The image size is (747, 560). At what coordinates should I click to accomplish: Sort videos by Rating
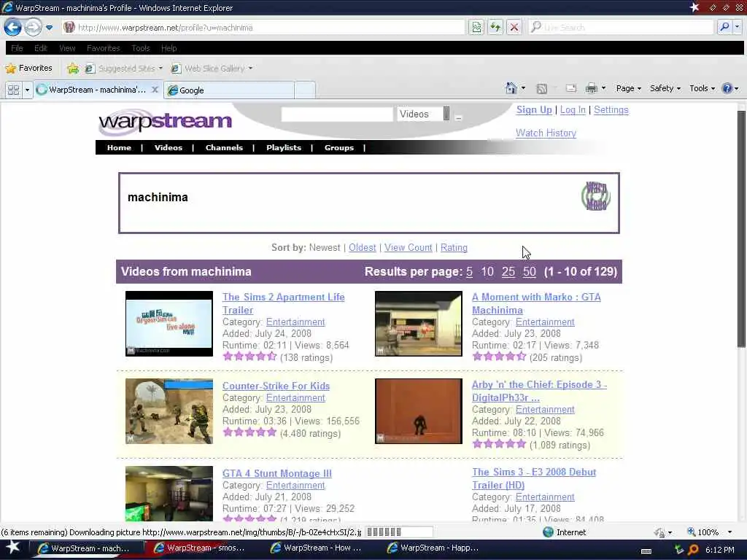click(x=454, y=248)
